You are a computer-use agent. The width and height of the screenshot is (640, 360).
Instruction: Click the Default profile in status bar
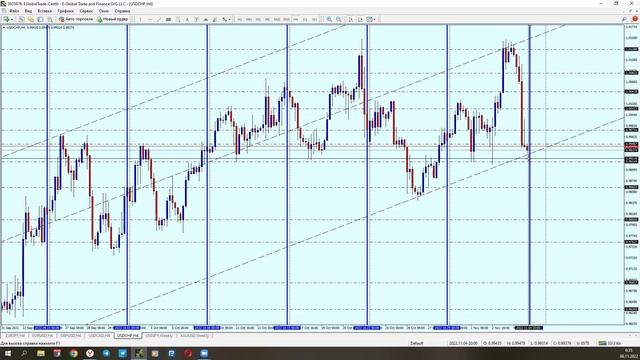point(417,343)
